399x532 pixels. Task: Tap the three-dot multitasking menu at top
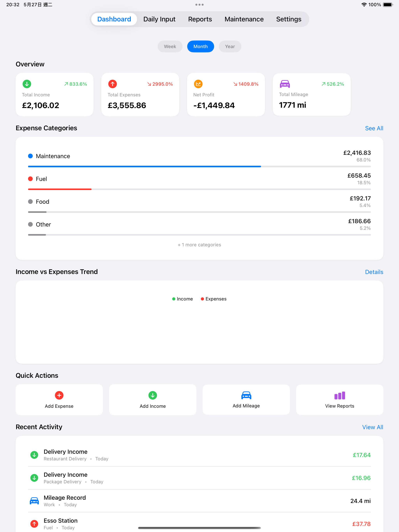pyautogui.click(x=199, y=4)
